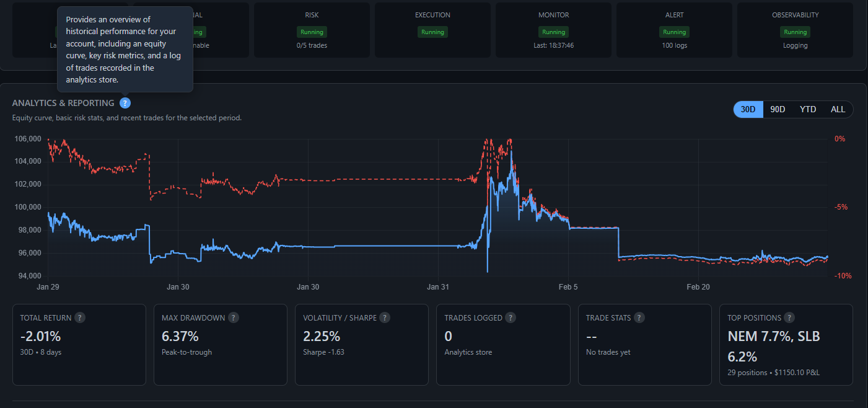Click the ALL period button
The height and width of the screenshot is (408, 868).
pos(838,109)
